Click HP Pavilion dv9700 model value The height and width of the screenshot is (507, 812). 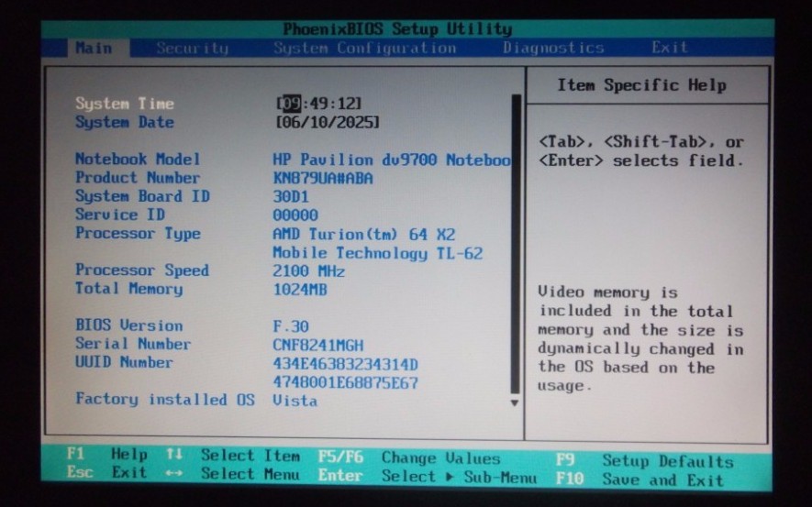click(x=392, y=160)
